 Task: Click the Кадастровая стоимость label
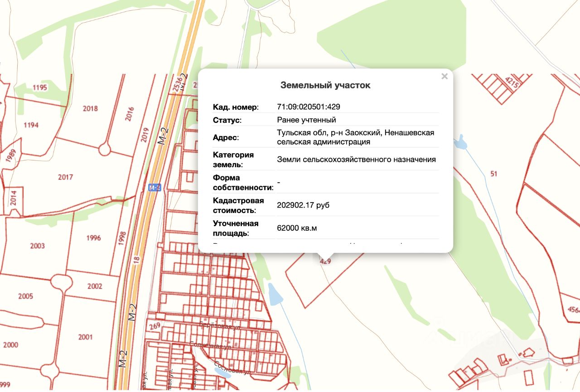tap(238, 205)
